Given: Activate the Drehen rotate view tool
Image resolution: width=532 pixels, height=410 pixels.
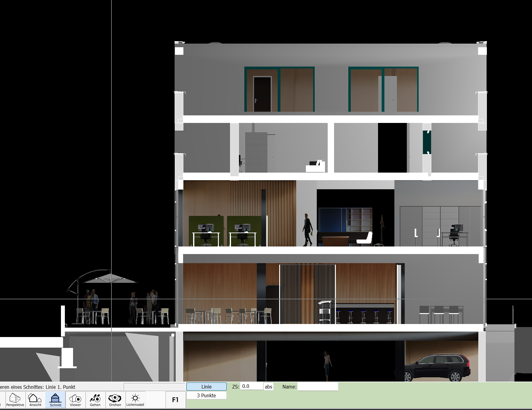Looking at the screenshot, I should [x=115, y=400].
